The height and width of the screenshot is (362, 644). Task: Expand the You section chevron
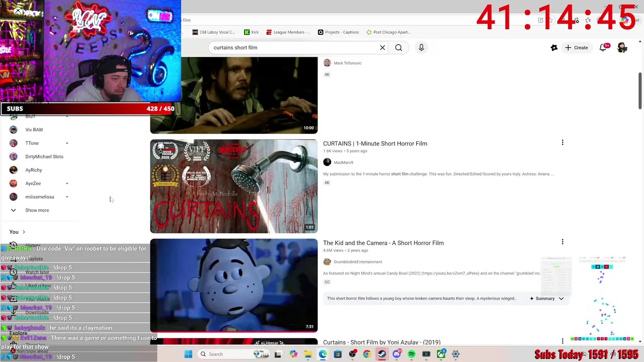point(24,232)
